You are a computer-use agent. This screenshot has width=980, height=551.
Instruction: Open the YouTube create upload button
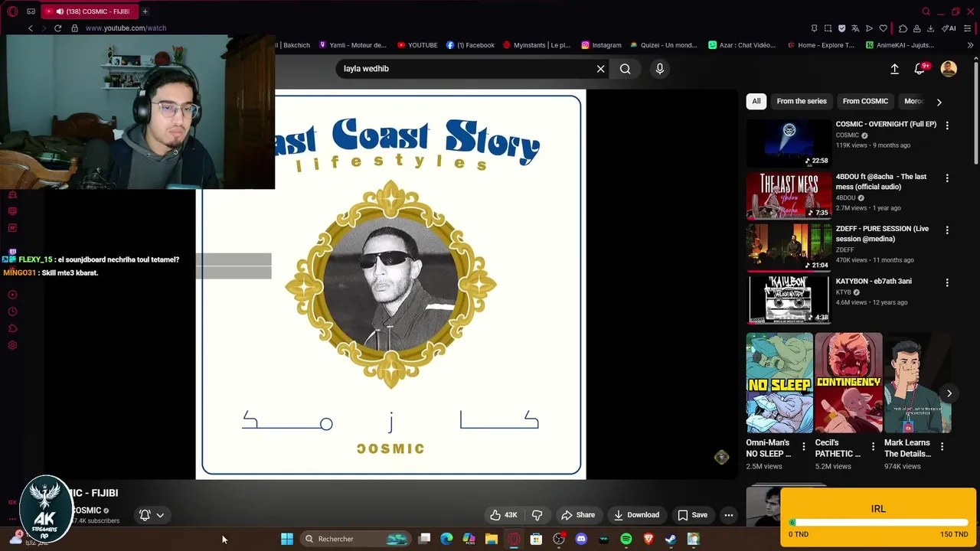pos(894,69)
